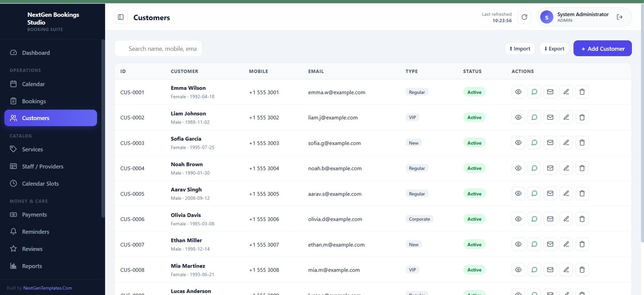
Task: Click the Corporate type badge
Action: [419, 219]
